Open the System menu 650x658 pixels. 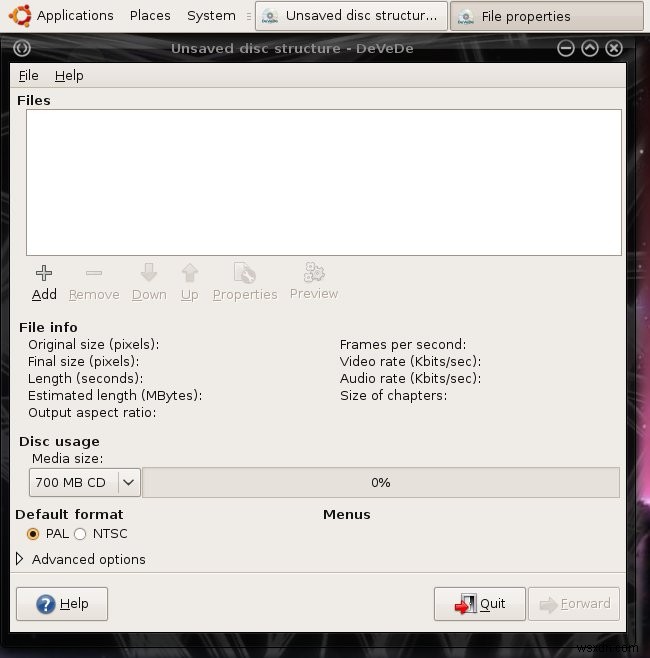click(211, 16)
